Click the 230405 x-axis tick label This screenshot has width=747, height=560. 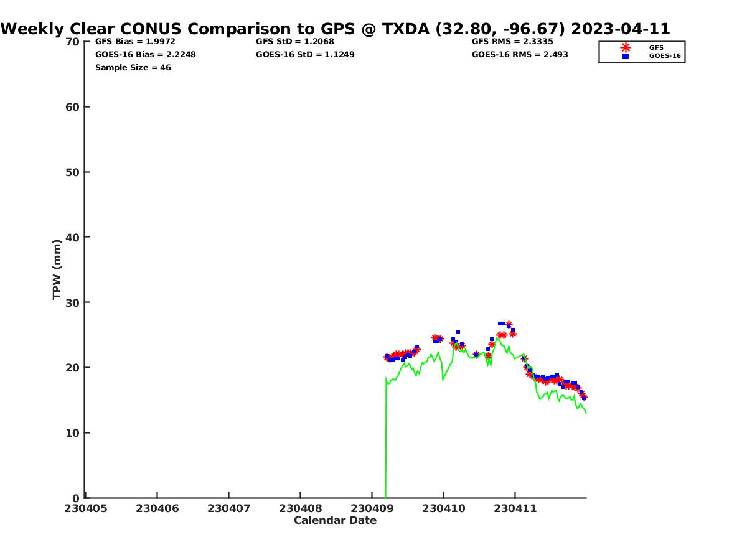(85, 508)
